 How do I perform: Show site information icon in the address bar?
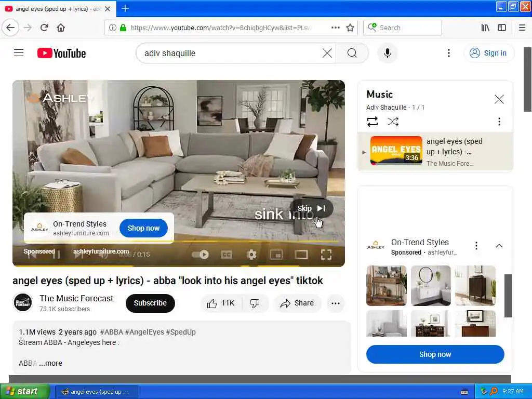pyautogui.click(x=112, y=28)
